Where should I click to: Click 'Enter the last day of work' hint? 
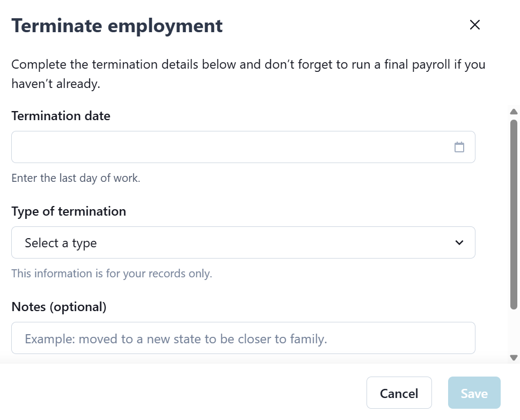76,178
